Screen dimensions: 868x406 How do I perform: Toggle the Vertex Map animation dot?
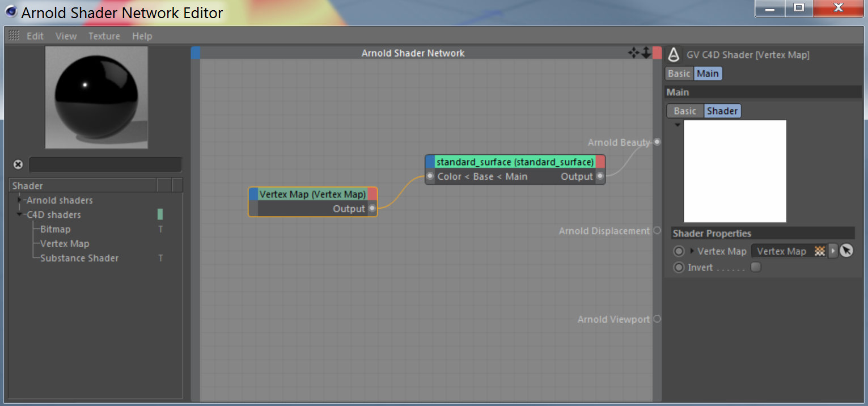click(679, 251)
